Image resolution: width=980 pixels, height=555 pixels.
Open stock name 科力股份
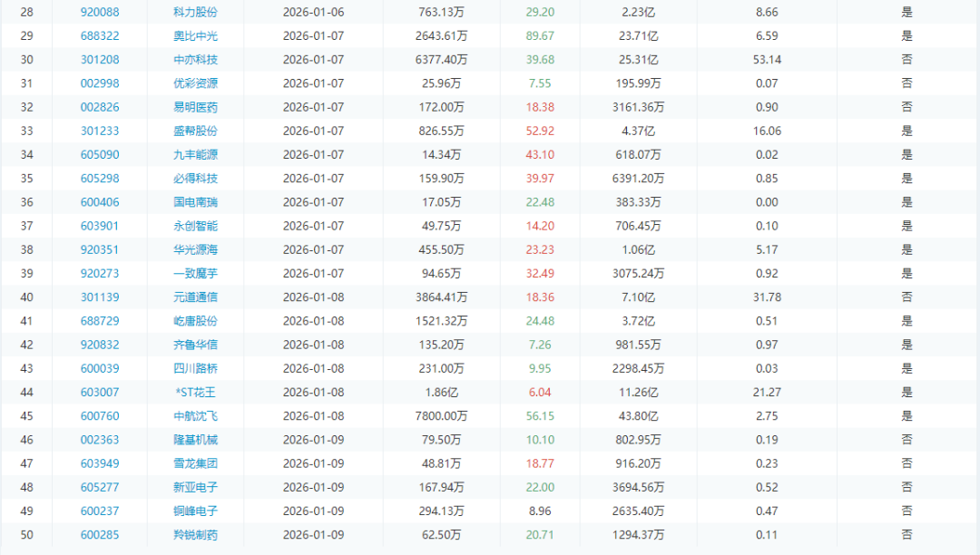[196, 12]
